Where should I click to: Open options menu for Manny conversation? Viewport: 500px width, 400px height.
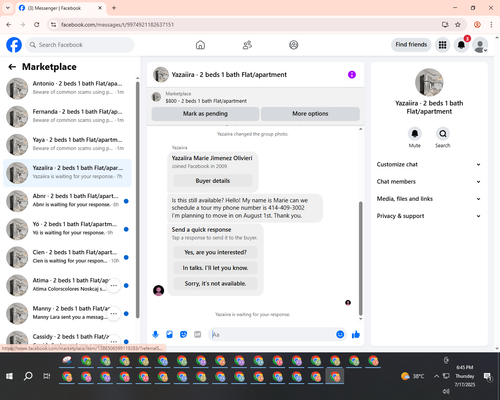point(114,314)
